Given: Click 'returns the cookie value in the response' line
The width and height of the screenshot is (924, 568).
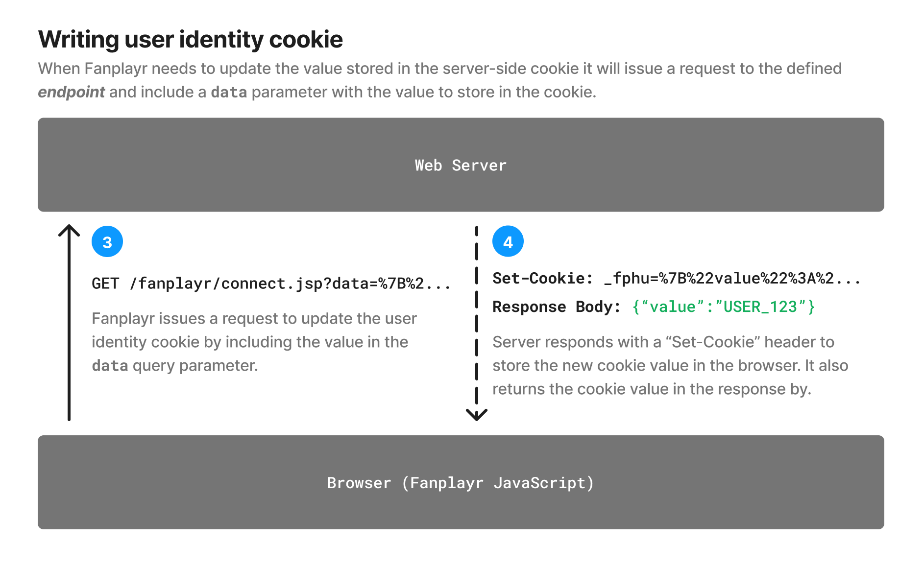Looking at the screenshot, I should coord(652,389).
